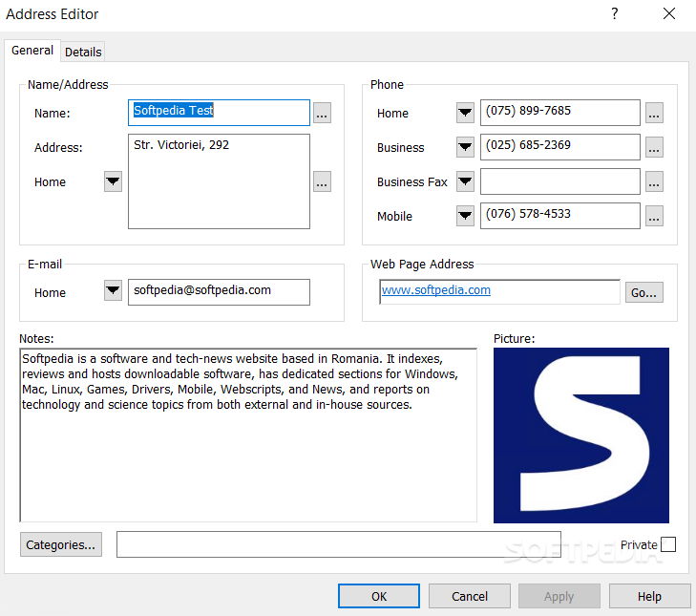The width and height of the screenshot is (696, 616).
Task: Click the Home phone field (075) 899-7685
Action: coord(560,113)
